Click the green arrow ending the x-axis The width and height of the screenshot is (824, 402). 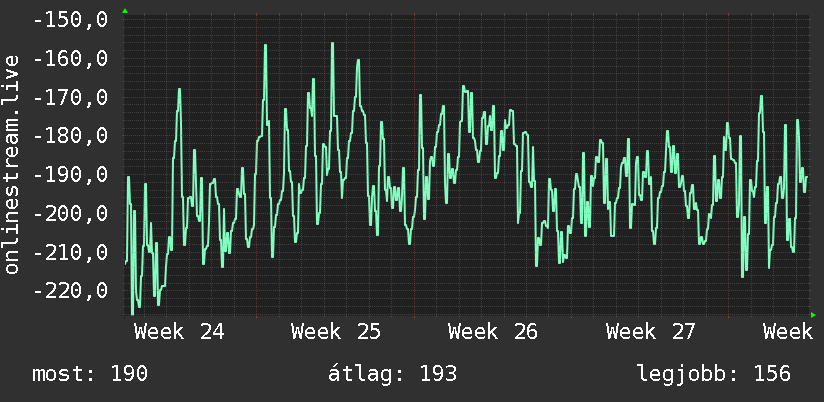pyautogui.click(x=813, y=315)
